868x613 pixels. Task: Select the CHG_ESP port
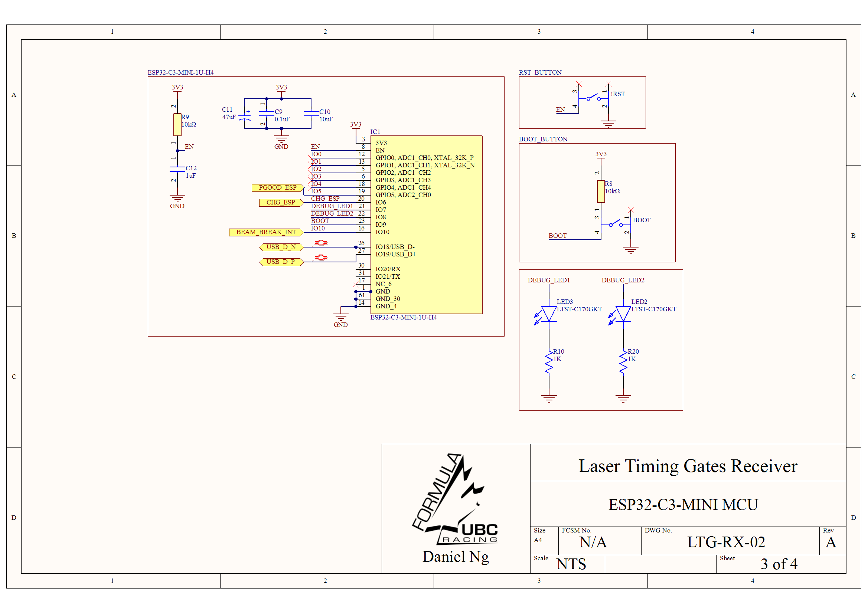click(281, 203)
